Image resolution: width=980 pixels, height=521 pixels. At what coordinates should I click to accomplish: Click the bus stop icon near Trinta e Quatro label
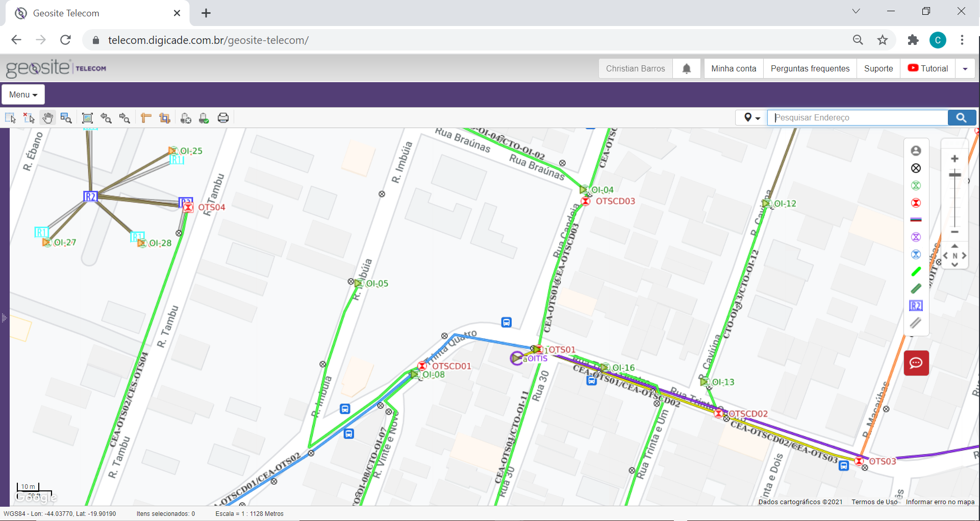click(506, 322)
